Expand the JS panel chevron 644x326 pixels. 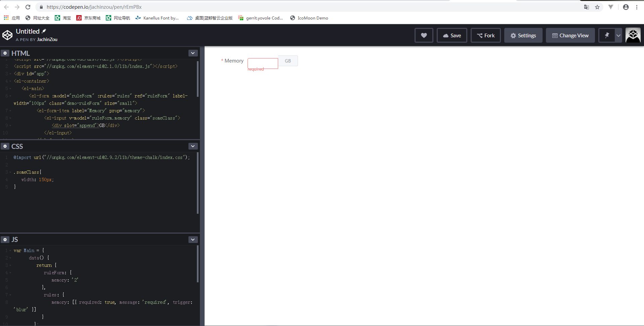coord(193,240)
